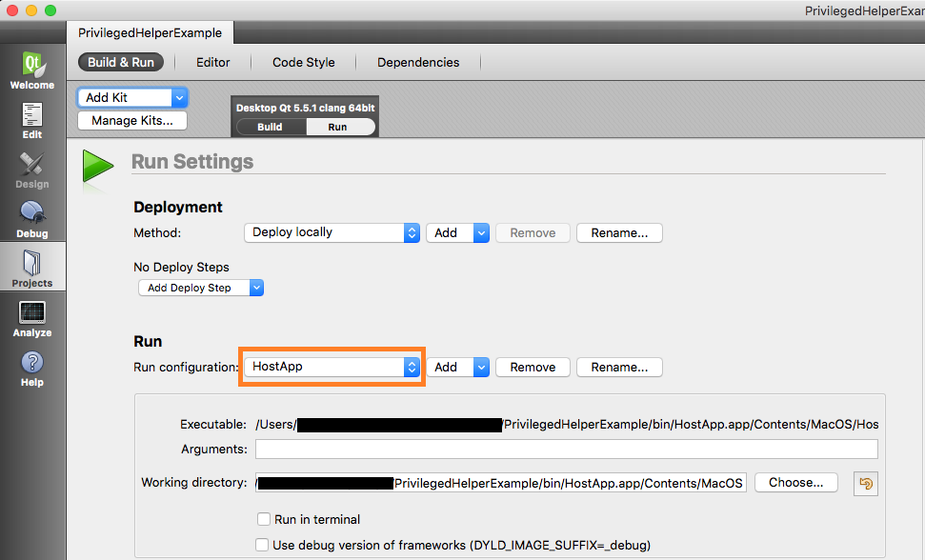Enable Run in terminal checkbox
Image resolution: width=925 pixels, height=560 pixels.
(x=264, y=519)
